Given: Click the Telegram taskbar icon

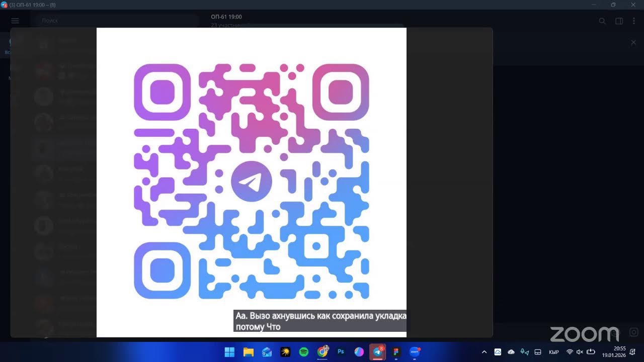Looking at the screenshot, I should (x=377, y=352).
